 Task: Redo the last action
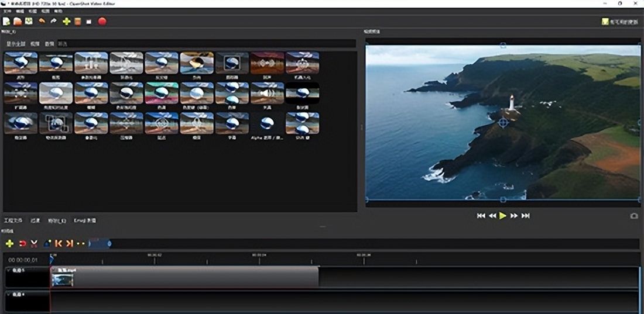click(53, 21)
